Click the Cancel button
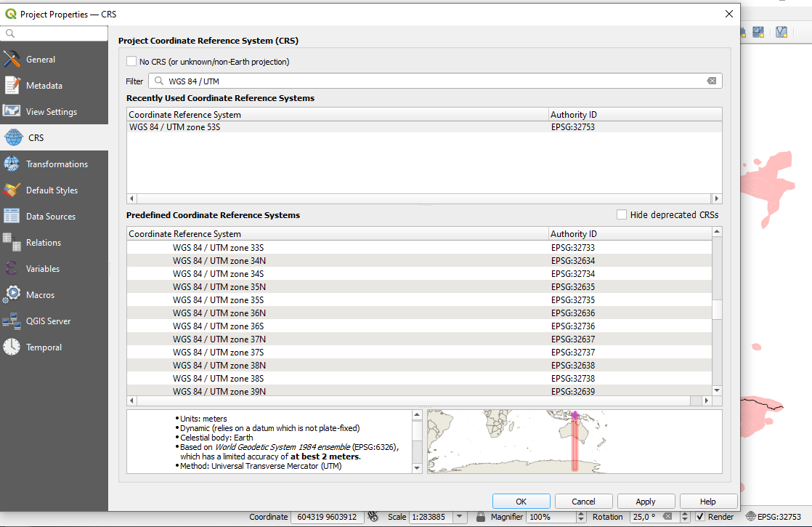The image size is (812, 527). 584,501
